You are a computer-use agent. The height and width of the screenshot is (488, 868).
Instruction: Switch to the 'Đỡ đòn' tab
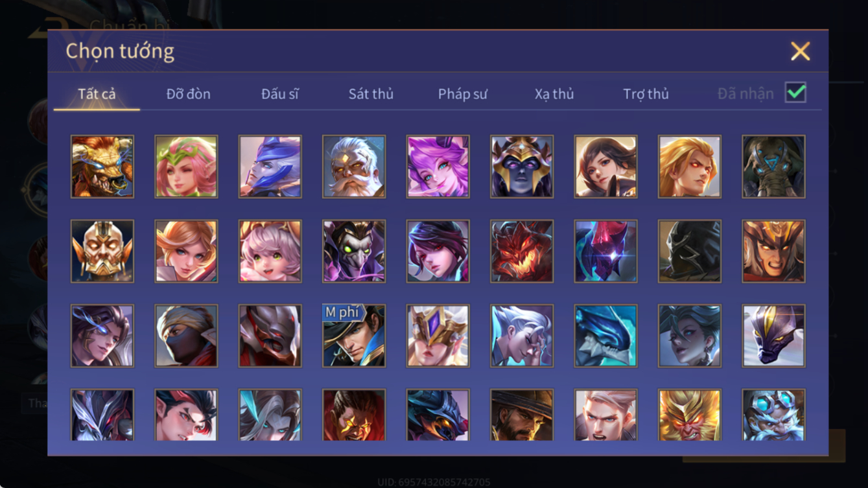[x=188, y=94]
